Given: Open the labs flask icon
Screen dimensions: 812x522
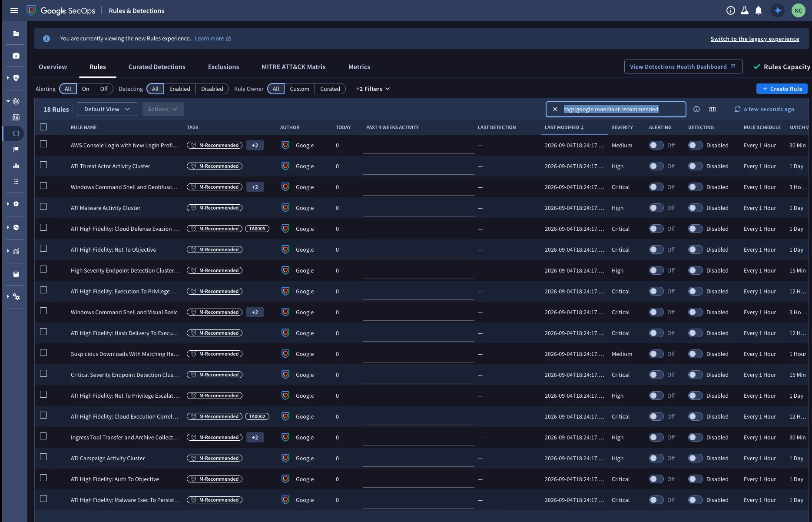Looking at the screenshot, I should coord(745,10).
